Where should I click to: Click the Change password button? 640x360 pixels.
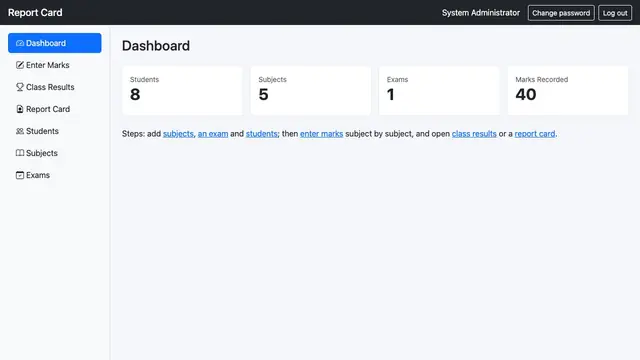pos(561,13)
